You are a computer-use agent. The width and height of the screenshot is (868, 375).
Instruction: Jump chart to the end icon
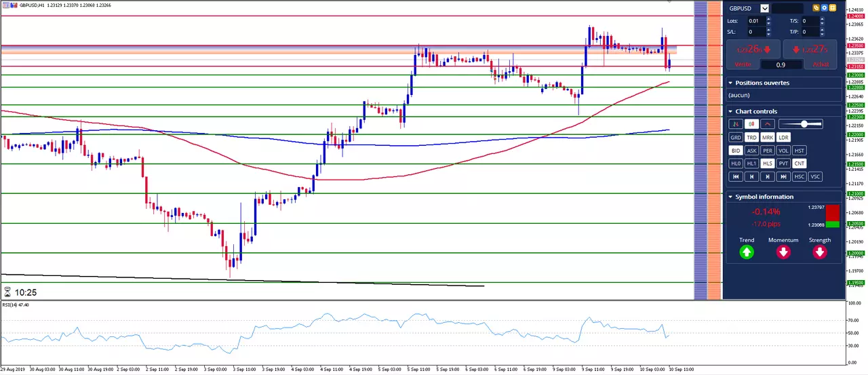coord(783,176)
